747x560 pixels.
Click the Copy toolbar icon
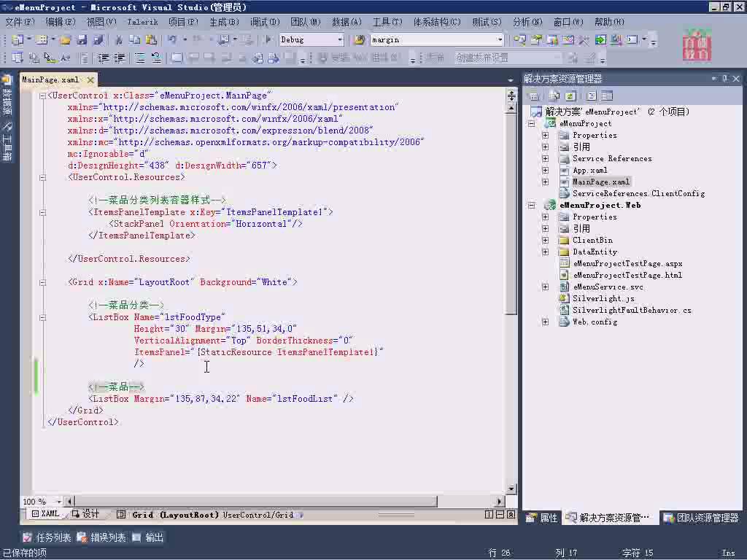click(x=135, y=40)
